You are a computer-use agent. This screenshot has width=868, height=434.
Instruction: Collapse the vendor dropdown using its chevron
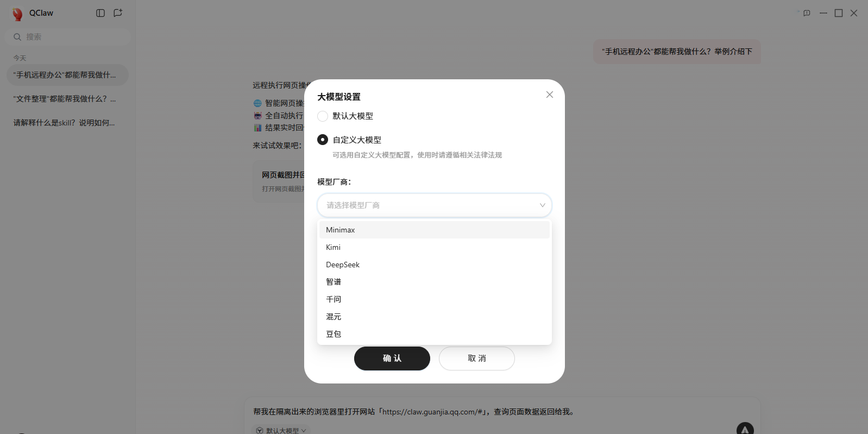(542, 205)
